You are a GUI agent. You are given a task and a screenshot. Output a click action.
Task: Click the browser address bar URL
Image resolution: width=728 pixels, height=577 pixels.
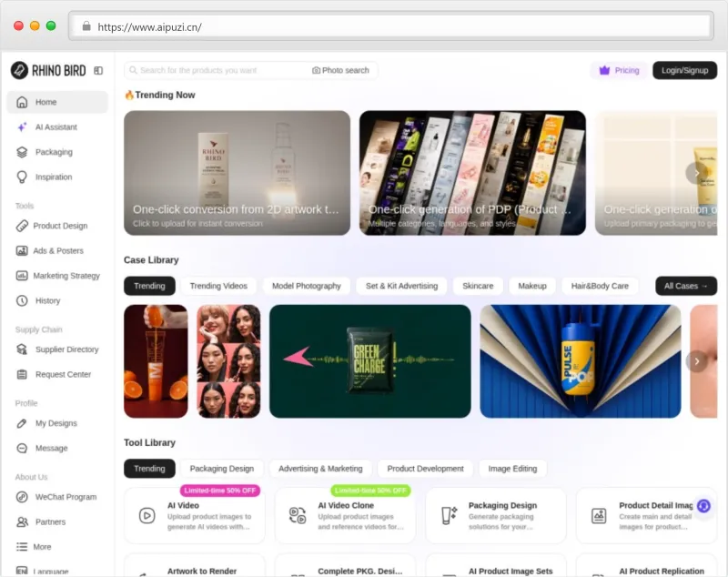click(x=149, y=27)
